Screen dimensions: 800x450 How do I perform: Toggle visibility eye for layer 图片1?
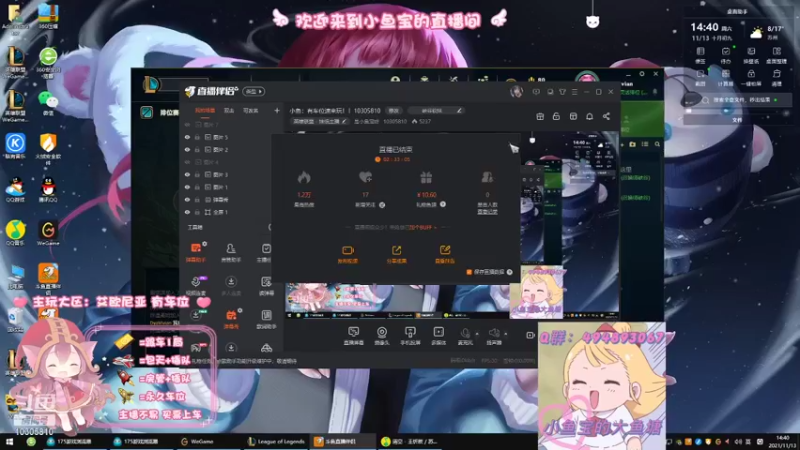point(187,187)
